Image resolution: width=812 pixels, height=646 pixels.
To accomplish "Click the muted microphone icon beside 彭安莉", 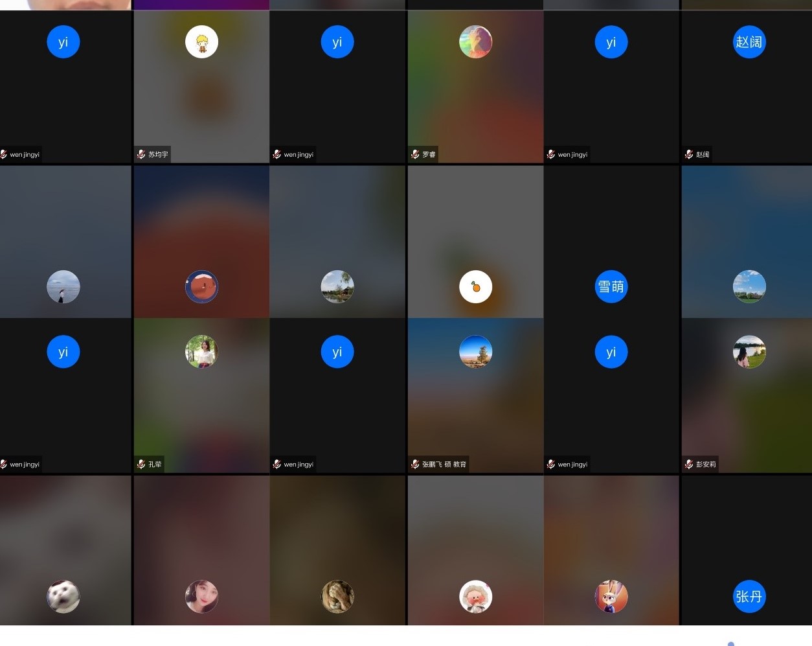I will 689,464.
